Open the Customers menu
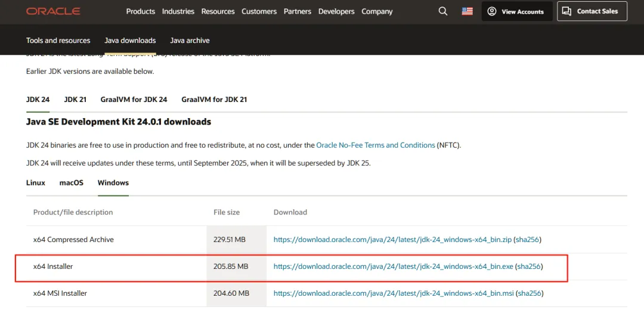This screenshot has height=319, width=644. coord(259,11)
